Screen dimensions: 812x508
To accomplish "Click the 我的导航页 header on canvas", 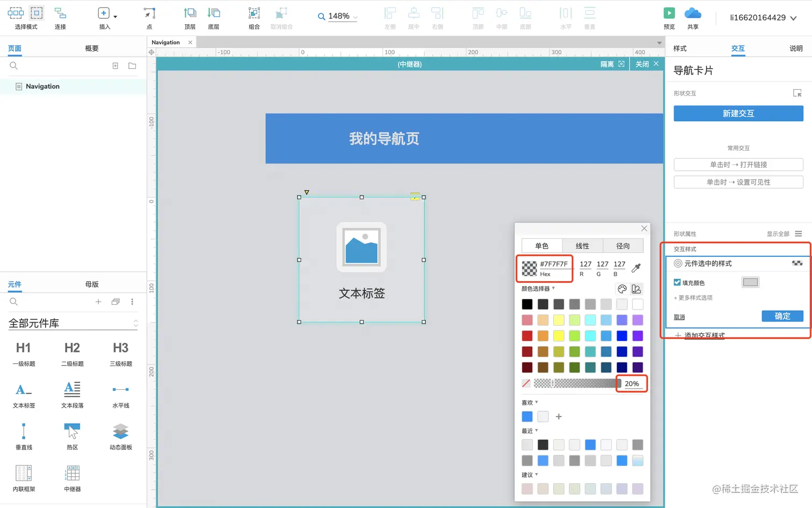I will [x=384, y=139].
